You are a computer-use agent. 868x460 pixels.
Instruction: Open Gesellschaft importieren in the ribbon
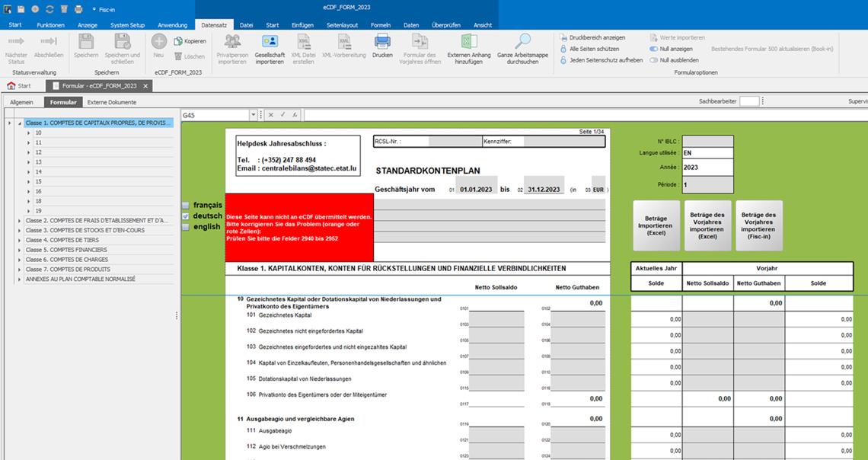point(270,49)
